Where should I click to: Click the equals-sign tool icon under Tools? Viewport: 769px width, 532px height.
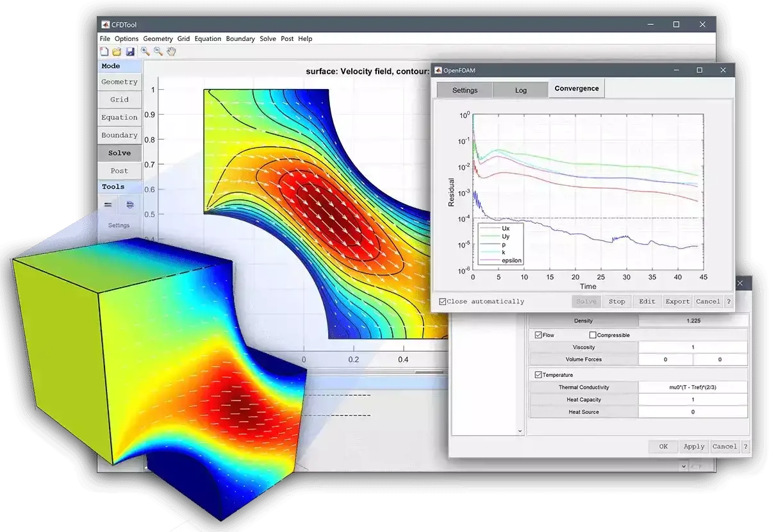click(108, 204)
